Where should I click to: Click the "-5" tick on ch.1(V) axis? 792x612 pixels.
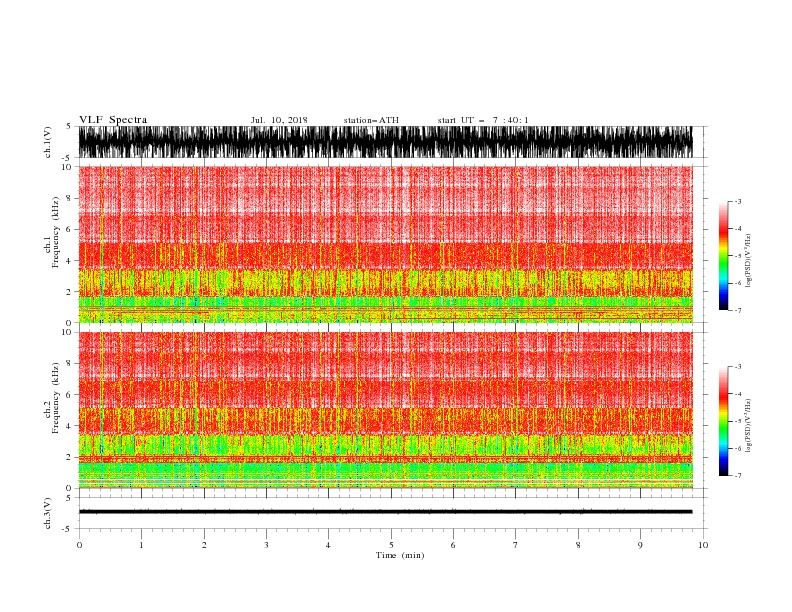(67, 158)
